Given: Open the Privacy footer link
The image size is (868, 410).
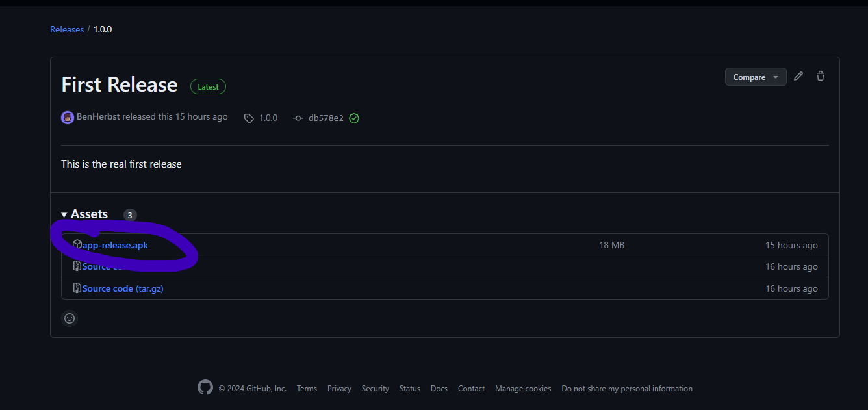Looking at the screenshot, I should 339,389.
